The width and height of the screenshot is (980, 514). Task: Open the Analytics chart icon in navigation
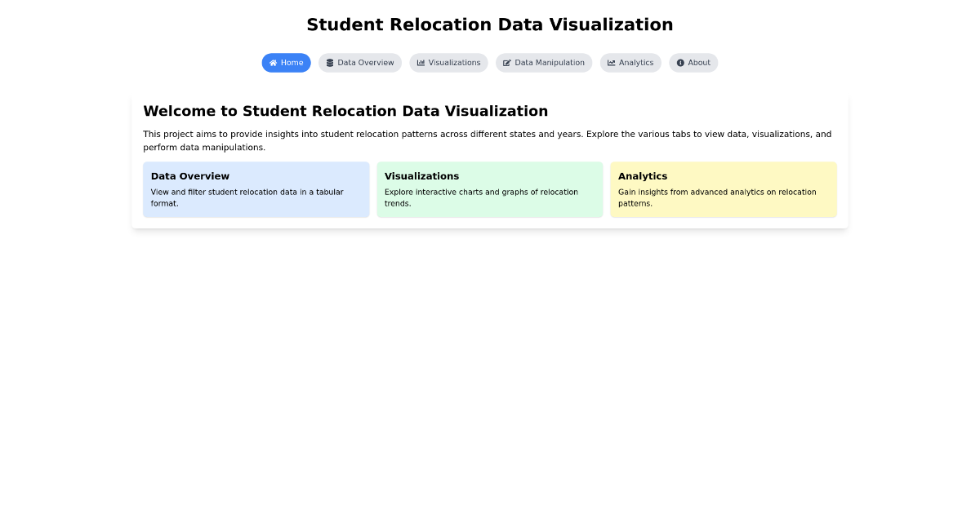611,63
